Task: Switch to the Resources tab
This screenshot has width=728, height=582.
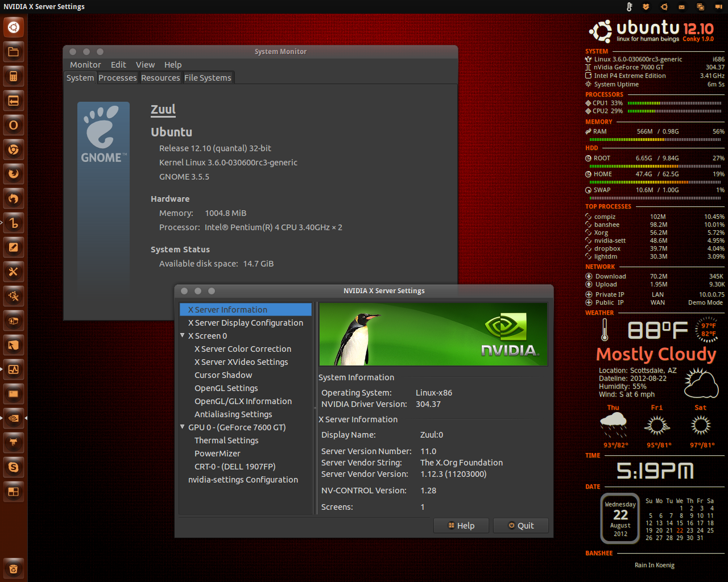Action: pyautogui.click(x=160, y=78)
